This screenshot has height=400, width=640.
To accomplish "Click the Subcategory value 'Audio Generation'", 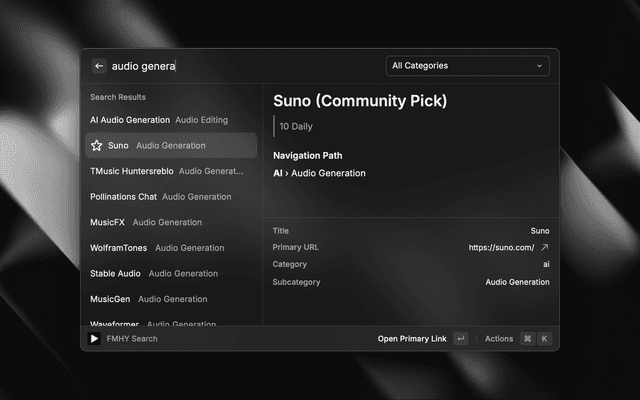I will point(517,282).
